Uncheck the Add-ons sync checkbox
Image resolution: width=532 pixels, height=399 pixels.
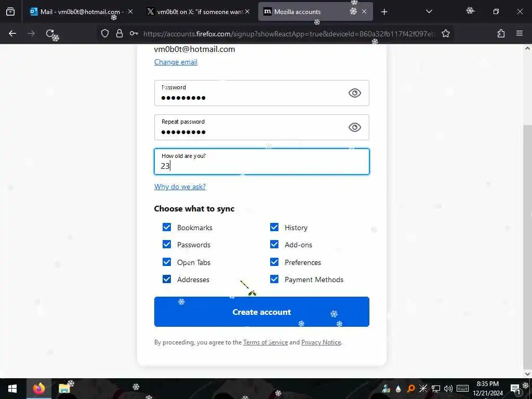pyautogui.click(x=274, y=244)
